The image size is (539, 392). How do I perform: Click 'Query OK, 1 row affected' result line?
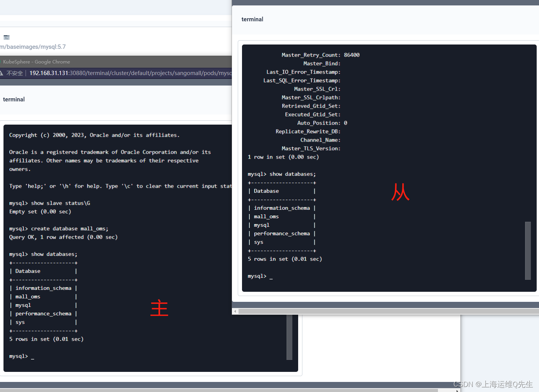pos(64,237)
